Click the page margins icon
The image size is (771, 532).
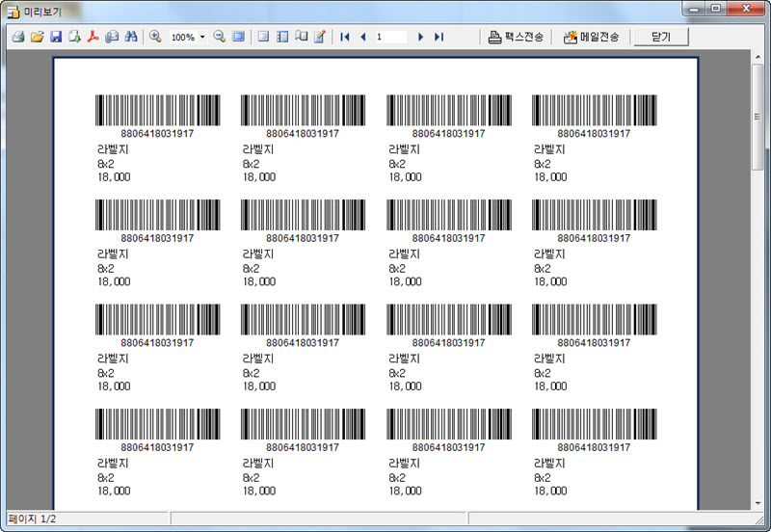tap(263, 37)
